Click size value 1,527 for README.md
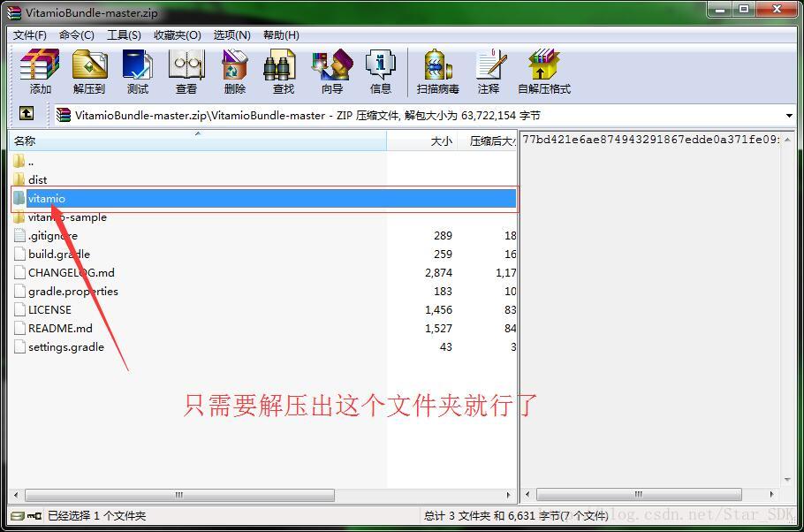This screenshot has width=804, height=532. 438,329
